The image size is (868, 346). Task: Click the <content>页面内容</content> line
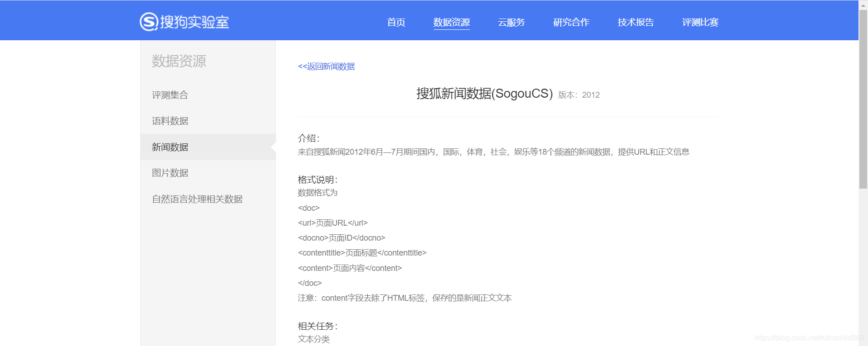350,268
